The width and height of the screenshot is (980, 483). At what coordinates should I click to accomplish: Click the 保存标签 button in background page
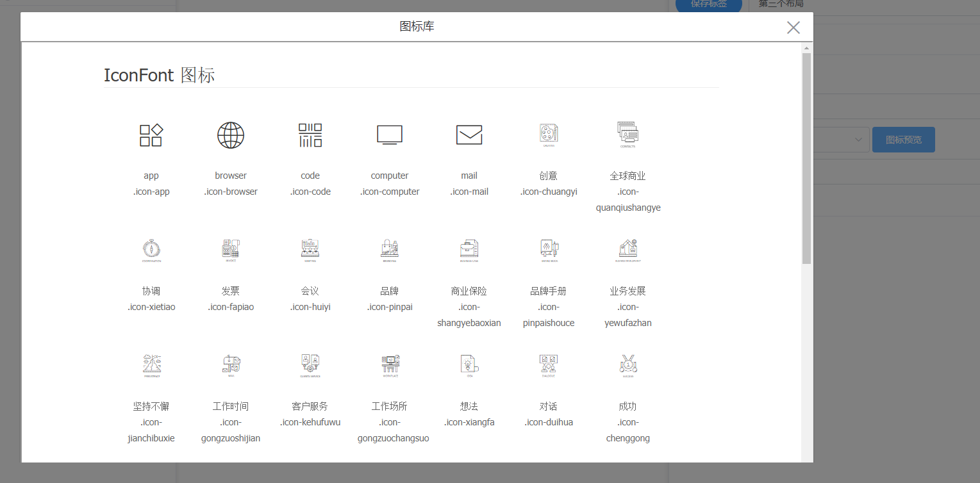click(x=709, y=4)
